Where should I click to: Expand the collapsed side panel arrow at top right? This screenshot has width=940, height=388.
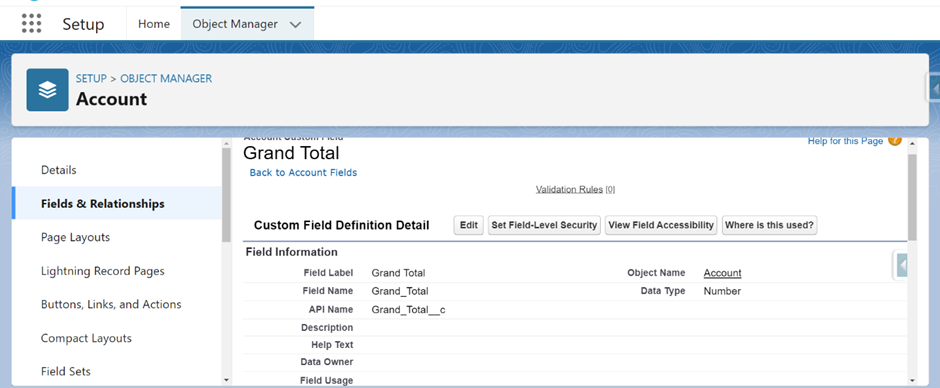point(933,89)
